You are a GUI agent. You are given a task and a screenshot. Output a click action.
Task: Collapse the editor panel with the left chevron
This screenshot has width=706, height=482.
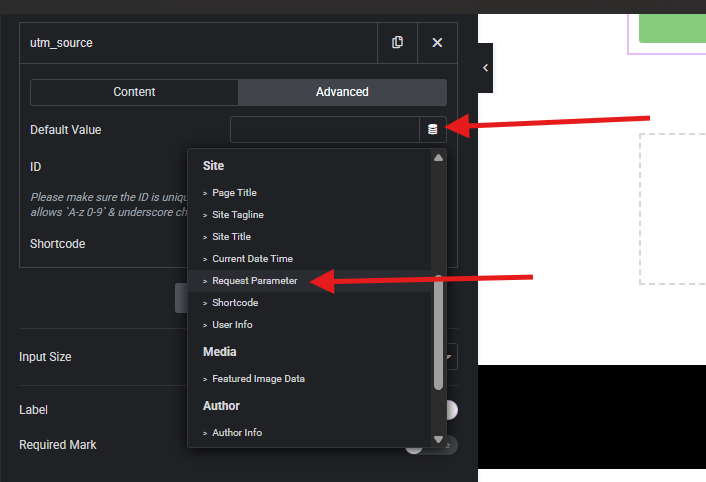pos(485,68)
